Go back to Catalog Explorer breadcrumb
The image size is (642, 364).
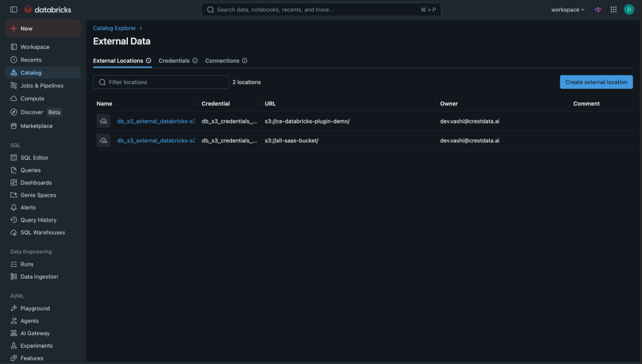(114, 28)
